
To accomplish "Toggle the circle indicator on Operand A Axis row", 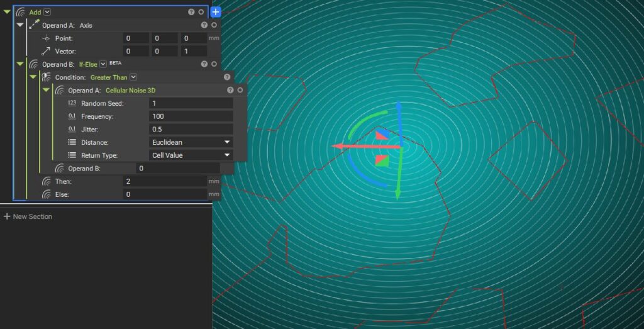I will (x=214, y=25).
